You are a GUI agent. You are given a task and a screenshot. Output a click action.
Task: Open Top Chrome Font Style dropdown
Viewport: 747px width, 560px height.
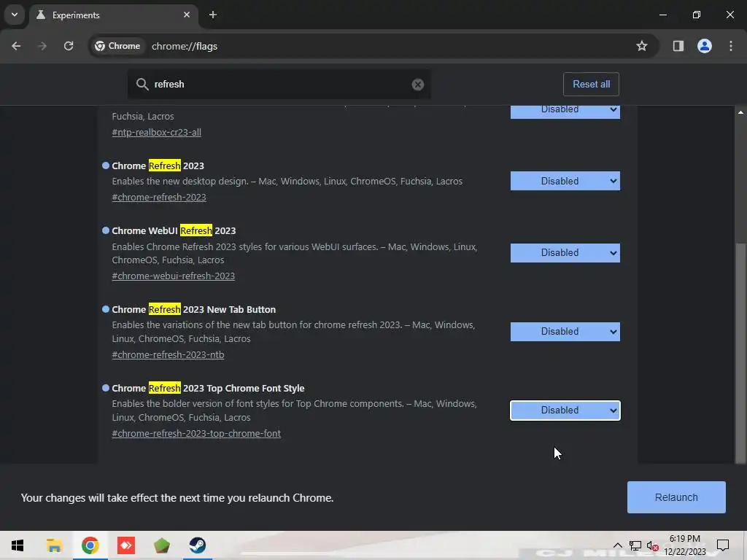click(565, 411)
